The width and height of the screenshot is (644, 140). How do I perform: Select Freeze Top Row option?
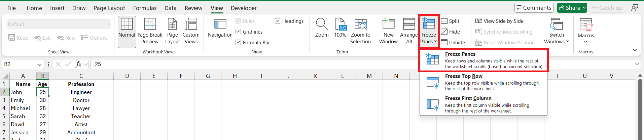coord(484,82)
